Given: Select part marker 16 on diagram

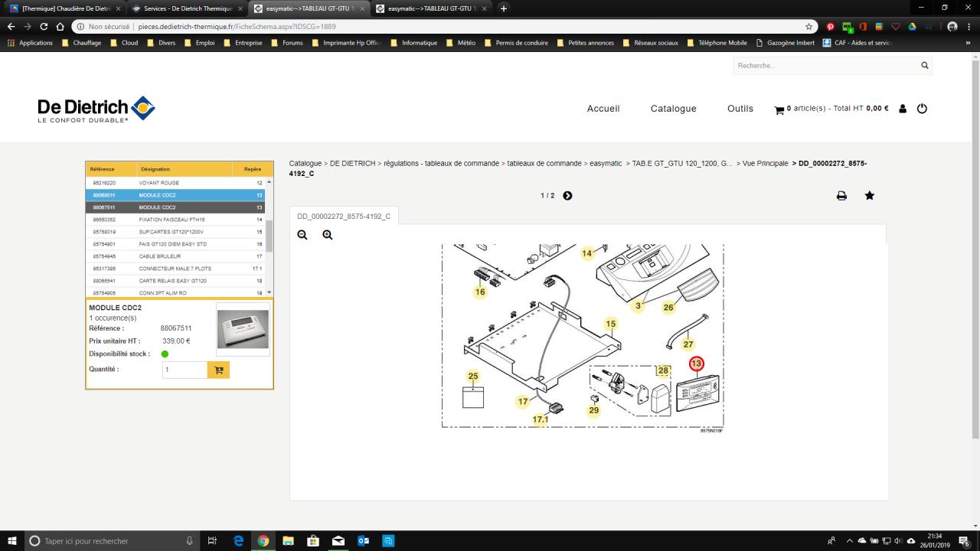Looking at the screenshot, I should coord(480,292).
